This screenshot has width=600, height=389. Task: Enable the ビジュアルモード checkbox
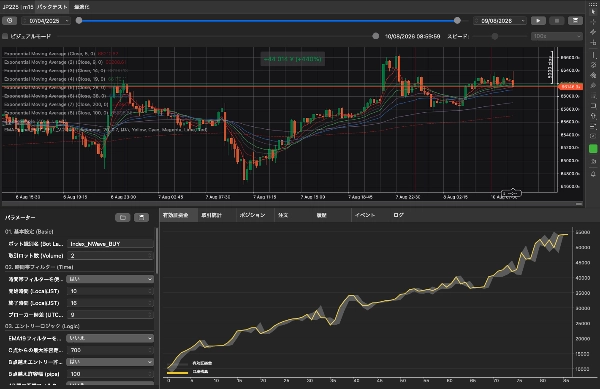(x=5, y=36)
